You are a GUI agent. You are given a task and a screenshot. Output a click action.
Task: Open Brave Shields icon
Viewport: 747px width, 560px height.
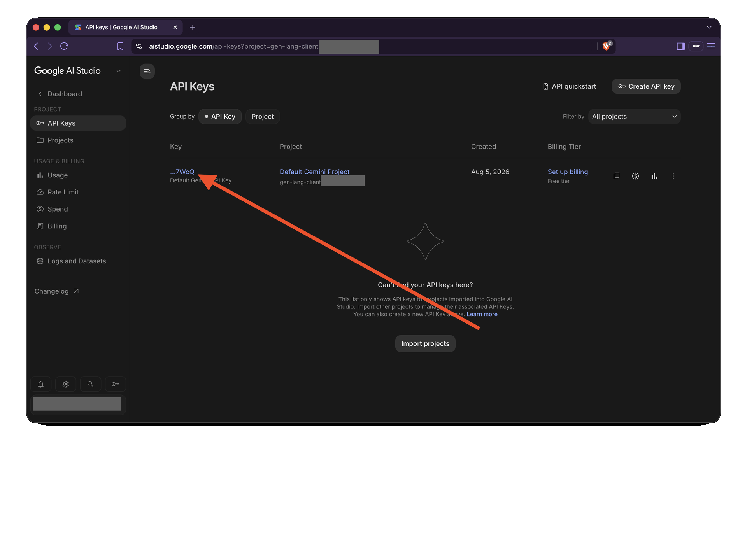(607, 46)
